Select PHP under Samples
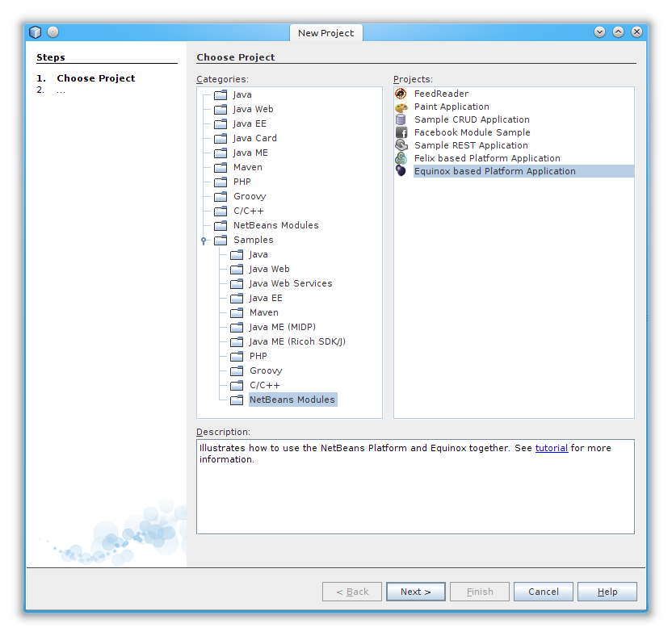 (258, 356)
